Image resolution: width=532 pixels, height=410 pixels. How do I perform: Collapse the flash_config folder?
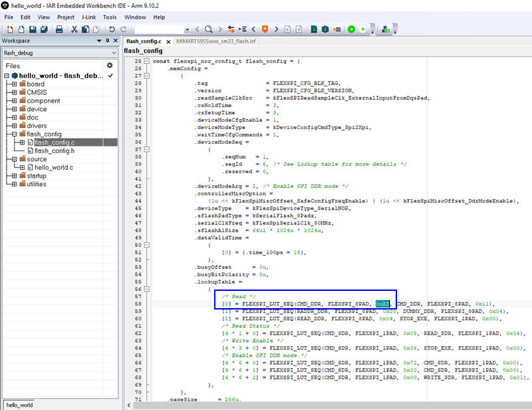point(14,134)
